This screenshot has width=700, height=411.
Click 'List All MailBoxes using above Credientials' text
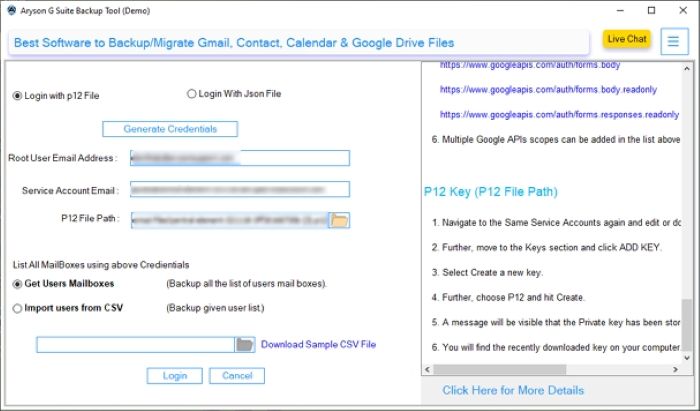pos(101,265)
